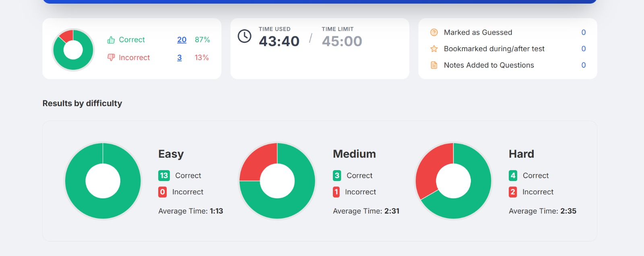Click the Marked as Guessed count
Screen dimensions: 644x256
(584, 32)
